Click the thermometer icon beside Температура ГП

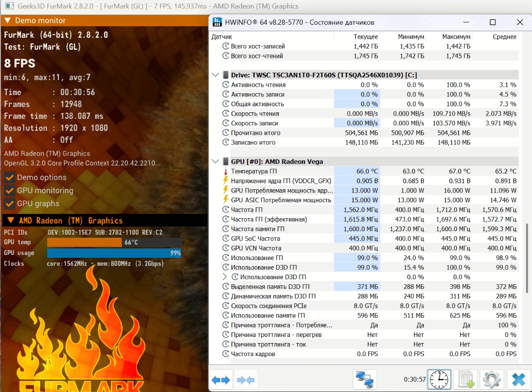pyautogui.click(x=225, y=172)
